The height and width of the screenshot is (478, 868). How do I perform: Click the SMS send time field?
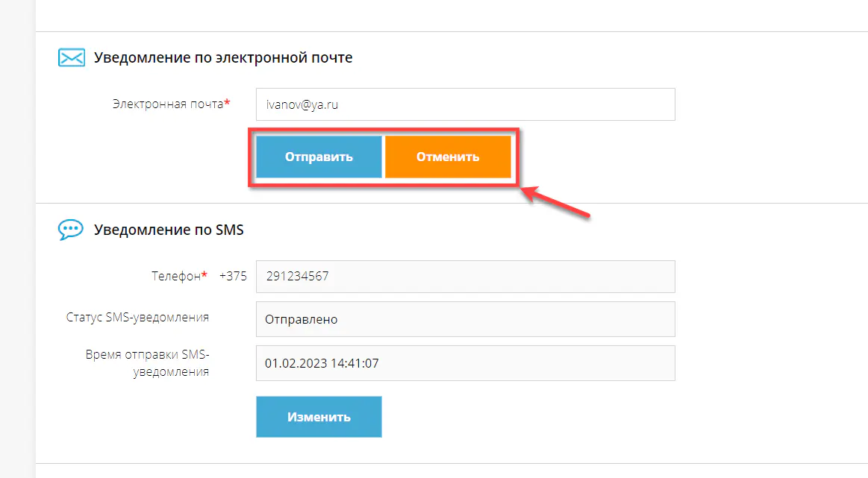pyautogui.click(x=465, y=363)
